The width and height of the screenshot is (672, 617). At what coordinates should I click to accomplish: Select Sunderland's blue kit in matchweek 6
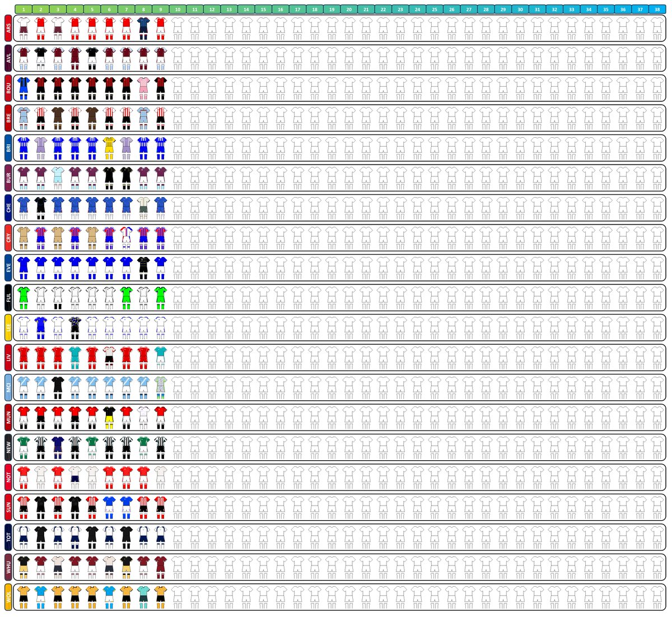tap(109, 508)
